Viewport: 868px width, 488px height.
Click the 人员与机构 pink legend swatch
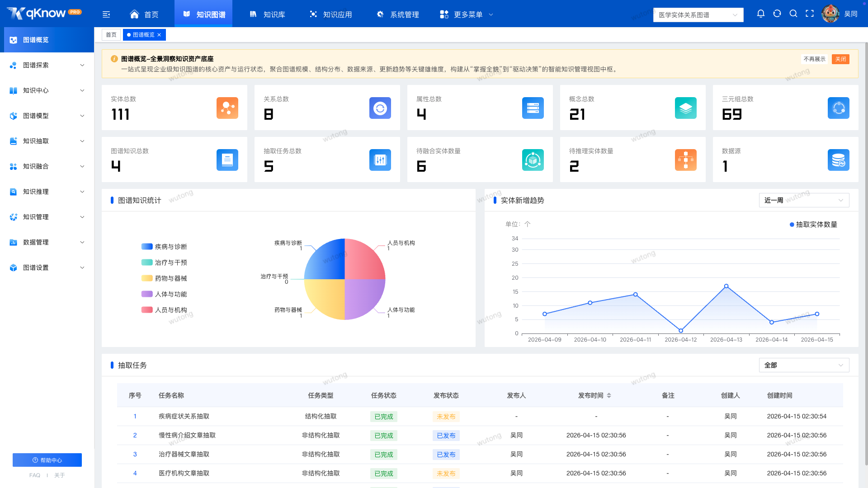click(x=147, y=310)
